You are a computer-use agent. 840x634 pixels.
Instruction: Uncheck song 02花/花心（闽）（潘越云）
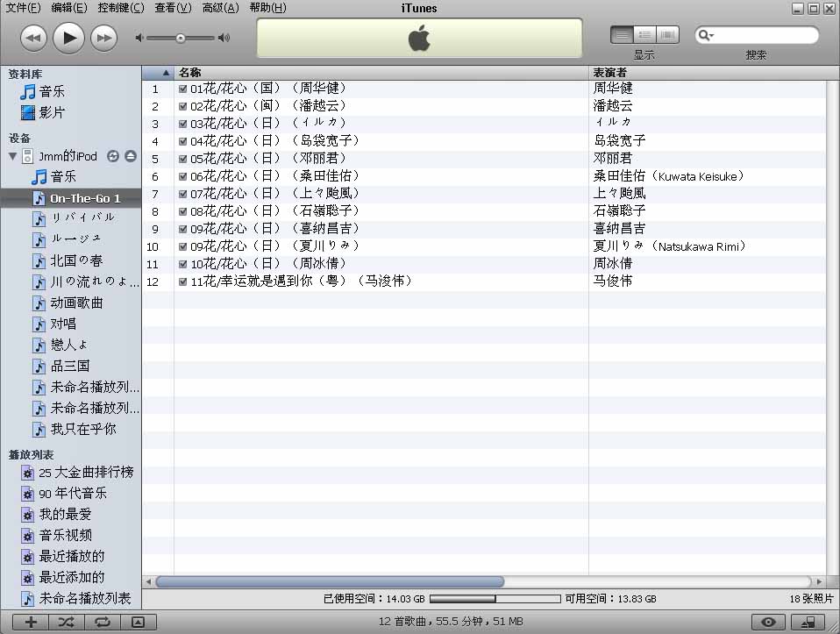182,107
